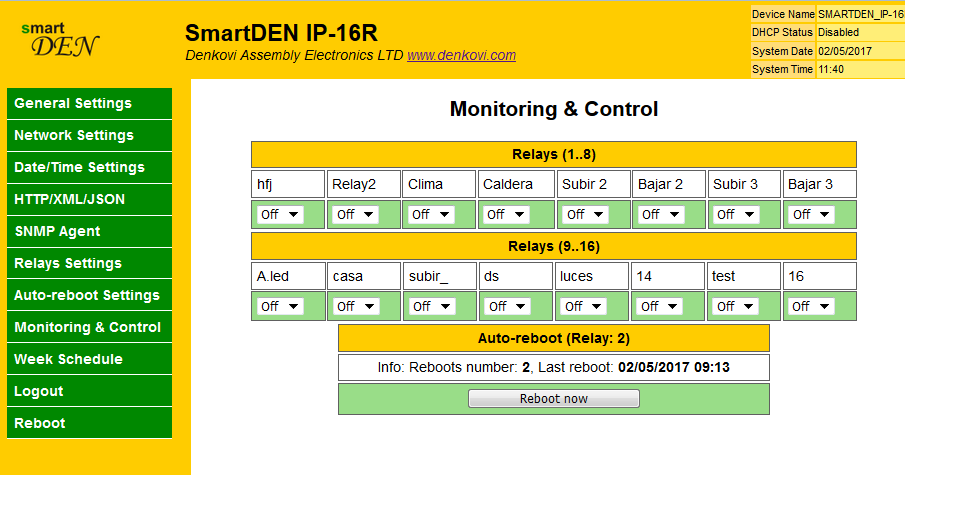The width and height of the screenshot is (961, 512).
Task: Open www.denkovi.com link
Action: pos(462,55)
